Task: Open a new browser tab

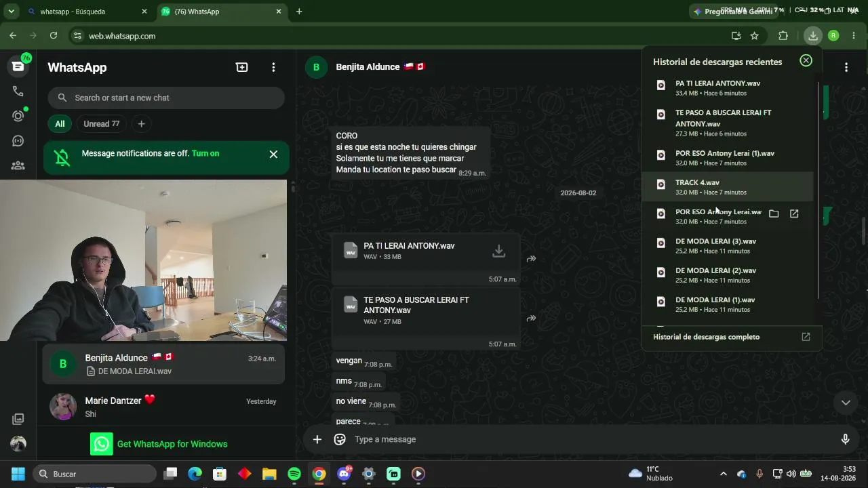Action: pos(299,12)
